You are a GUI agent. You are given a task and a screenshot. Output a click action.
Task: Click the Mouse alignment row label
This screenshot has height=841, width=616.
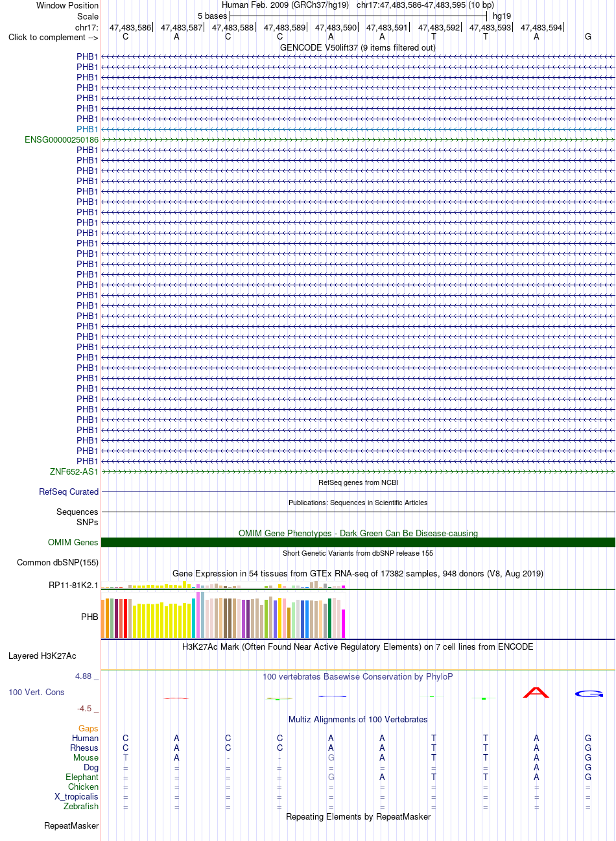click(x=86, y=757)
